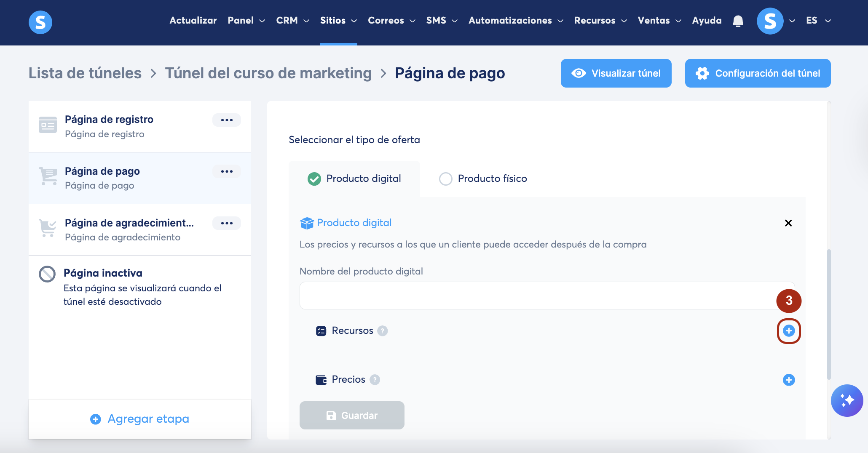868x453 pixels.
Task: Open options for Página de agradecimiento
Action: [227, 223]
